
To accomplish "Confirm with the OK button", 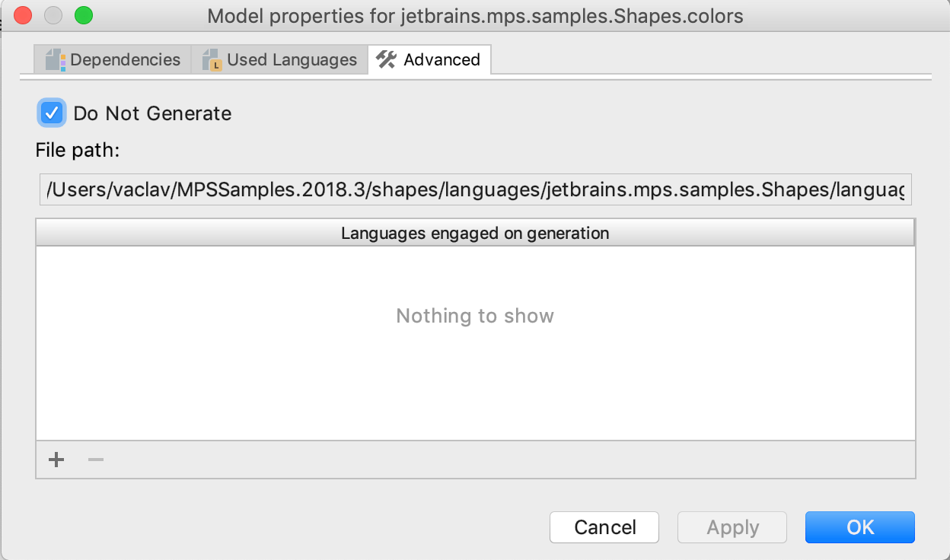I will coord(860,527).
